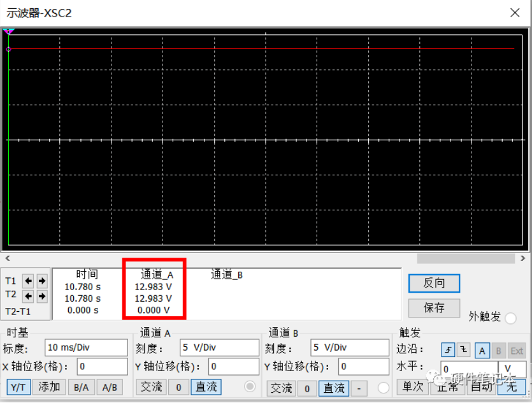Click channel B Y-axis offset input field
532x403 pixels.
pyautogui.click(x=363, y=367)
